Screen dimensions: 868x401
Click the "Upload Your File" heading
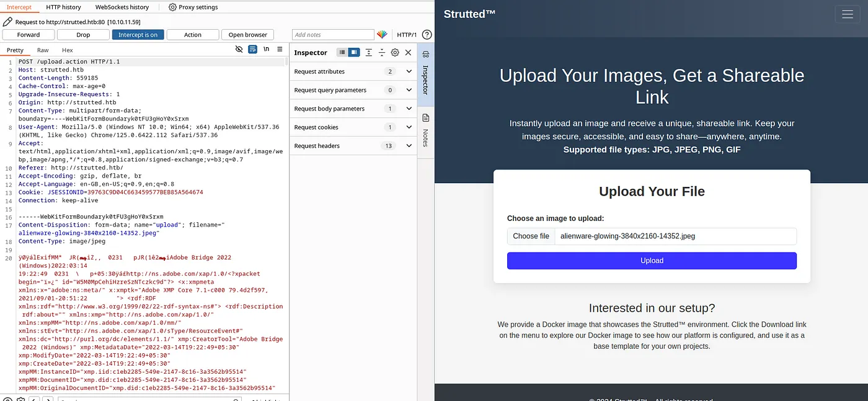tap(652, 191)
